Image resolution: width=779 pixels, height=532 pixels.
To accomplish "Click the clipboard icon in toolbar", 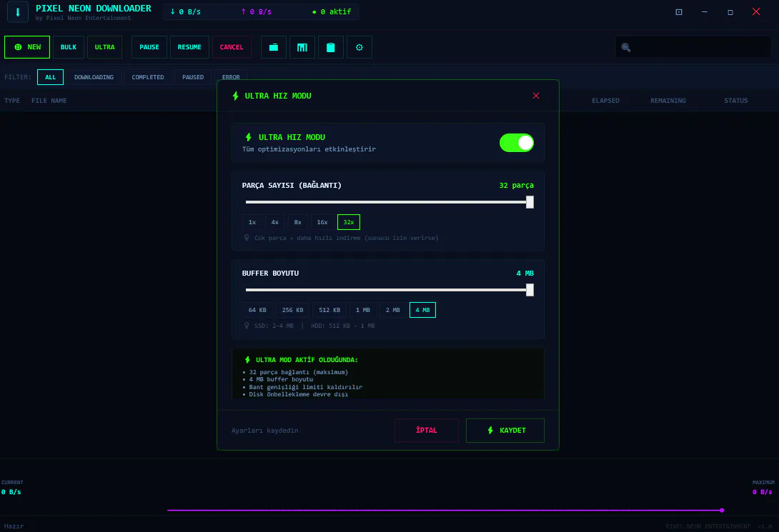I will click(x=331, y=47).
